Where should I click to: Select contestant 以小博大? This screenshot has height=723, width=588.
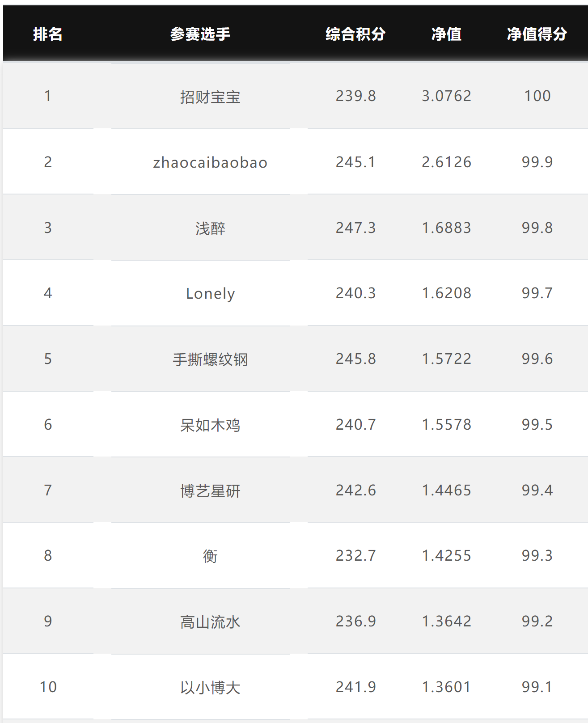click(x=210, y=687)
